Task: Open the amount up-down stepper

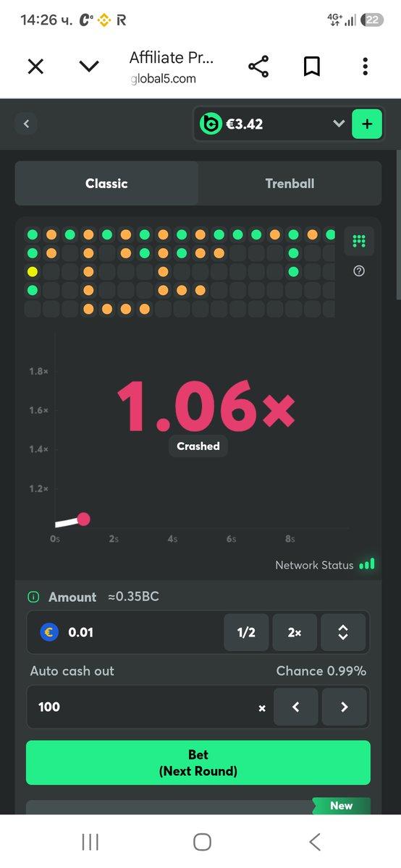Action: (x=343, y=632)
